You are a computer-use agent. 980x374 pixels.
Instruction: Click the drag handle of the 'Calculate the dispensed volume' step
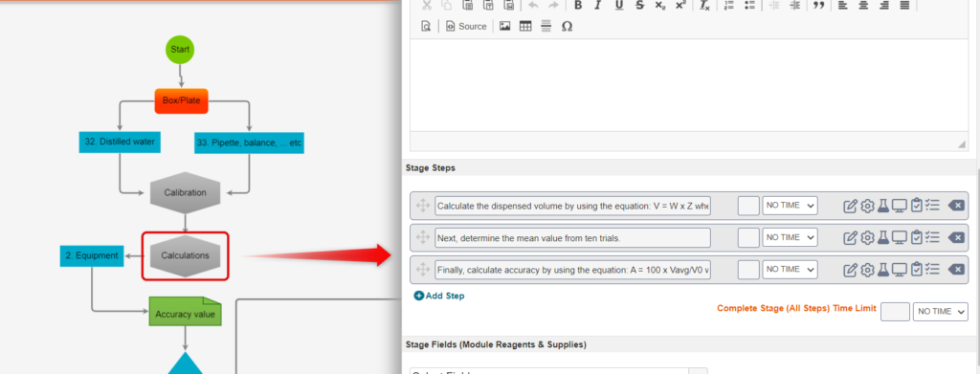(422, 206)
